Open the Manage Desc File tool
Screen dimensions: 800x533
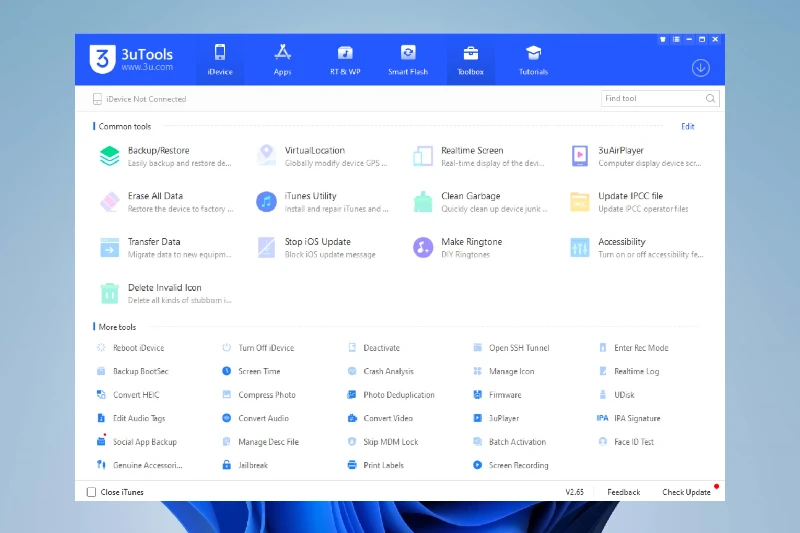click(x=261, y=442)
